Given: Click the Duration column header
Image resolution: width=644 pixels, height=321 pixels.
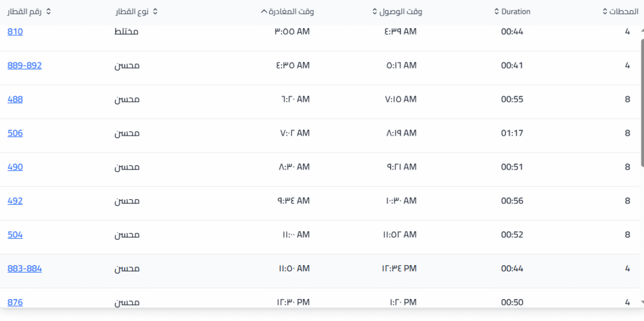Looking at the screenshot, I should (x=516, y=12).
